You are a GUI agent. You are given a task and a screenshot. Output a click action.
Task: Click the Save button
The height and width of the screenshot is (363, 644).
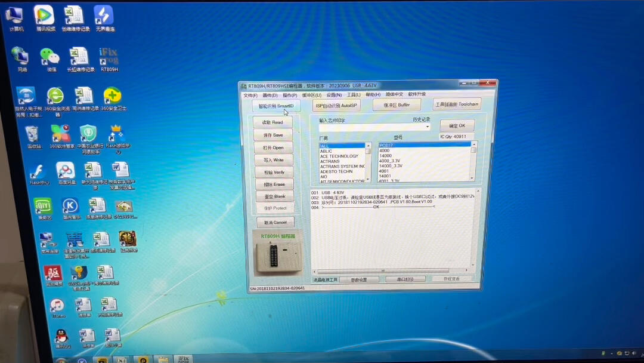click(x=273, y=136)
